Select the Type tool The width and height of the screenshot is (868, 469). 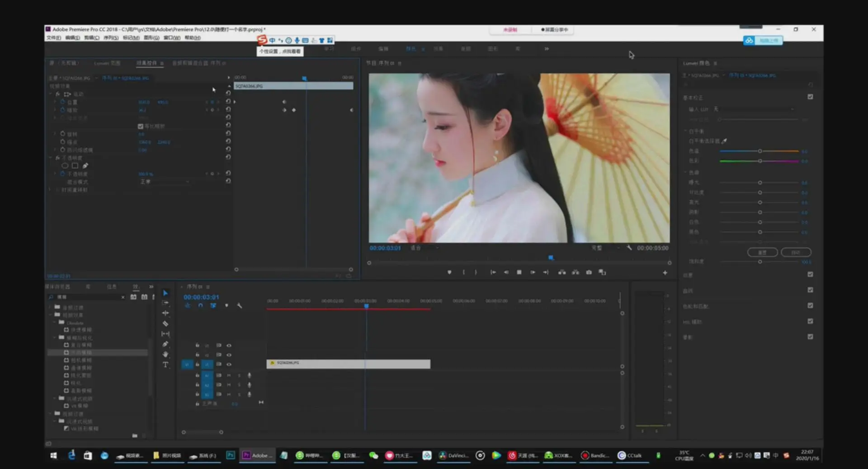coord(165,365)
